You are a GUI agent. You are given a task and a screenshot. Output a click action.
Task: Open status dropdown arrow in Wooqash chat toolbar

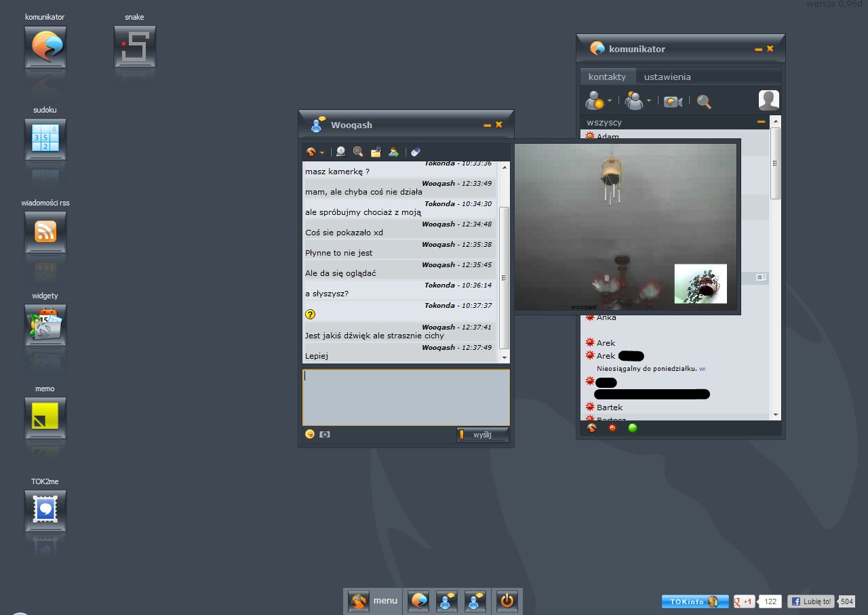click(322, 153)
